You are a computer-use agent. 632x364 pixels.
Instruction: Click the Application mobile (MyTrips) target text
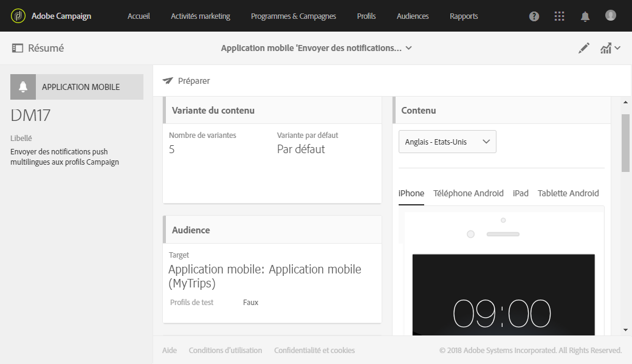click(x=265, y=276)
